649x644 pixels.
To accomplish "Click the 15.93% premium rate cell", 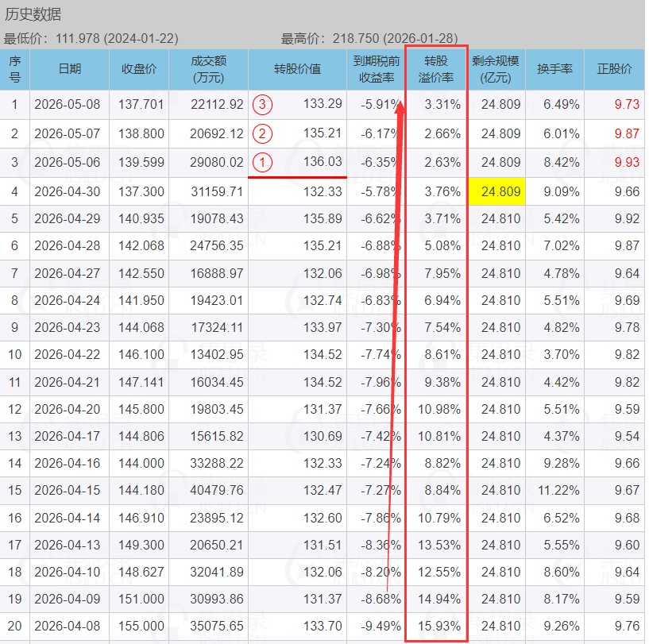I will (439, 627).
